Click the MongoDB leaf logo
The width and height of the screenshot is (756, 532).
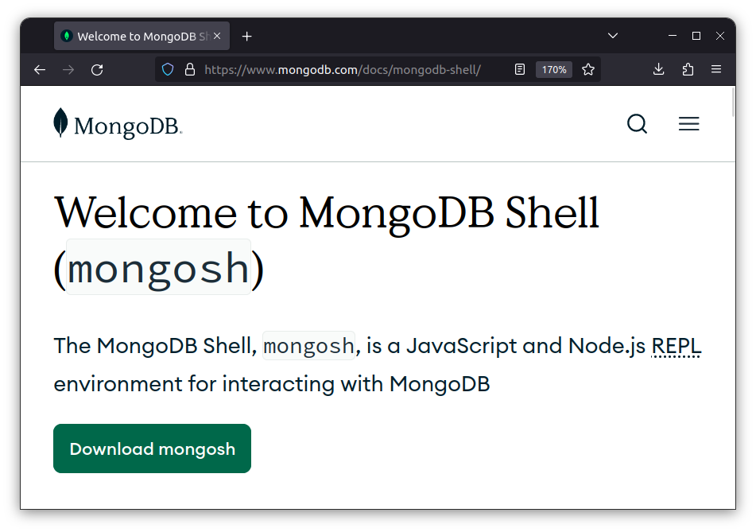61,124
